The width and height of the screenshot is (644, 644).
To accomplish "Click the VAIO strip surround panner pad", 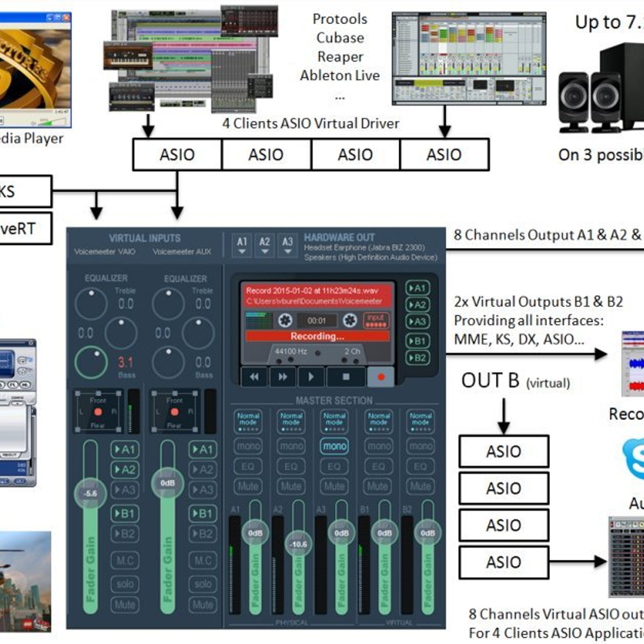I will pos(98,411).
